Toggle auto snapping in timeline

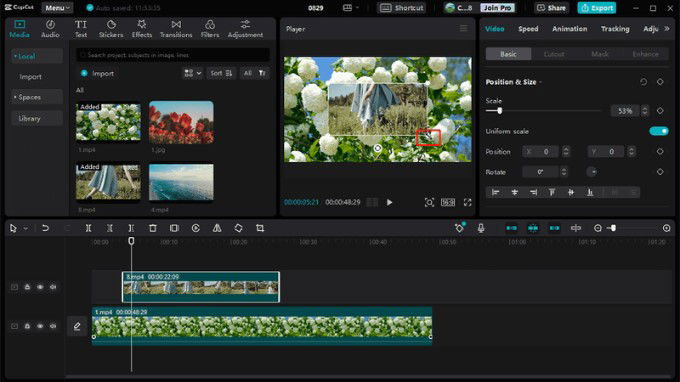coord(533,228)
